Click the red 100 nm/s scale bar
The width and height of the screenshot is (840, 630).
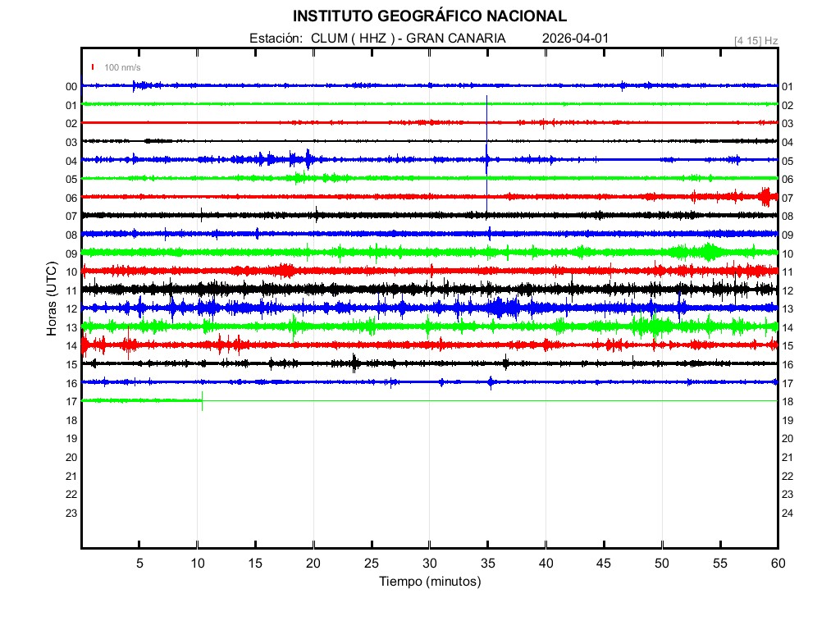(x=93, y=67)
